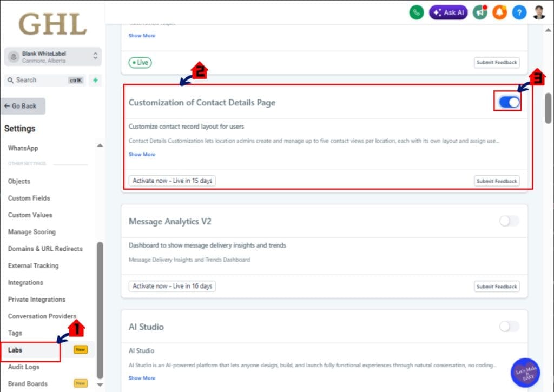This screenshot has height=392, width=554.
Task: Expand the Blank WhiteLabel account switcher
Action: pyautogui.click(x=52, y=56)
